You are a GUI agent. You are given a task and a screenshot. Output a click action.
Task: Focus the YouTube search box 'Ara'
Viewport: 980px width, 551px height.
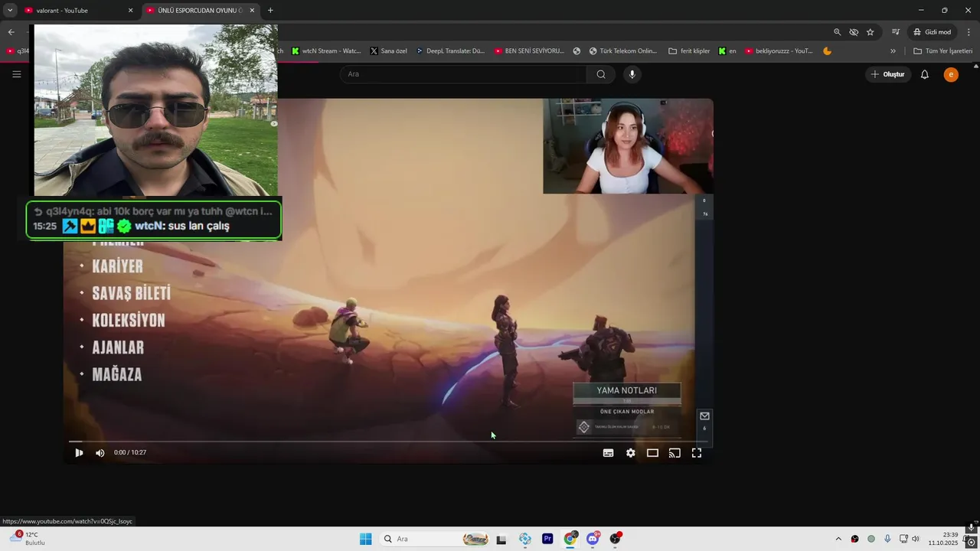[463, 74]
